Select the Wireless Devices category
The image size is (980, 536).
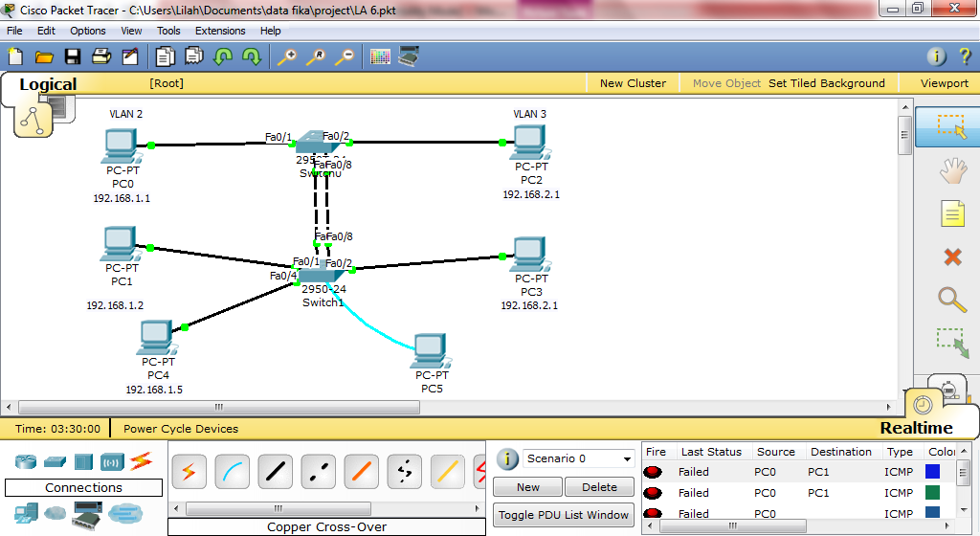click(113, 462)
